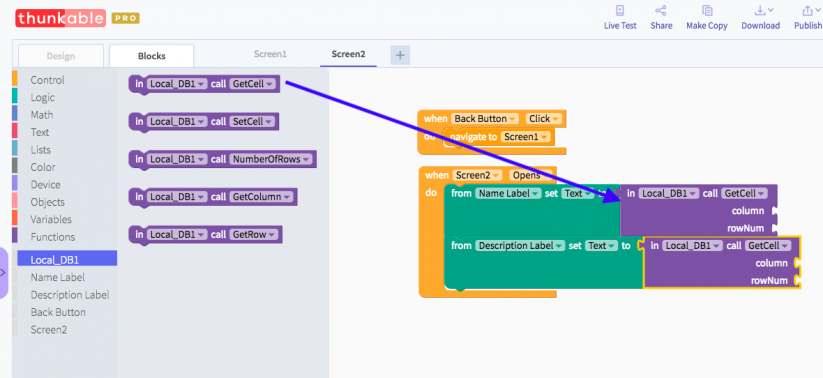Viewport: 823px width, 378px height.
Task: Open SetCell method dropdown in flyout block
Action: pyautogui.click(x=252, y=121)
